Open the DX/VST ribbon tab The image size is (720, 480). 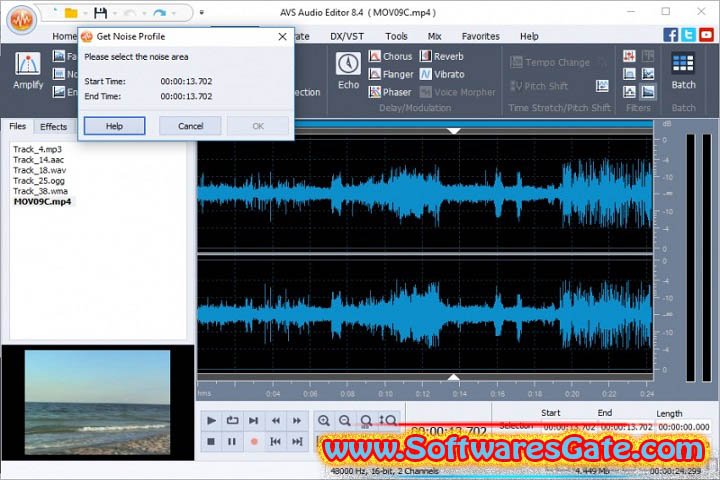(x=347, y=36)
